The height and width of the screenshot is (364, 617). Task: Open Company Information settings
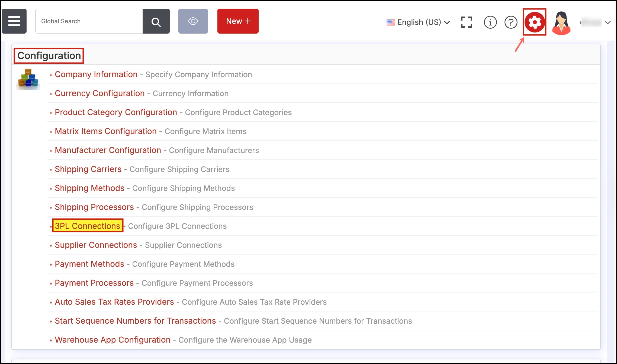coord(96,74)
